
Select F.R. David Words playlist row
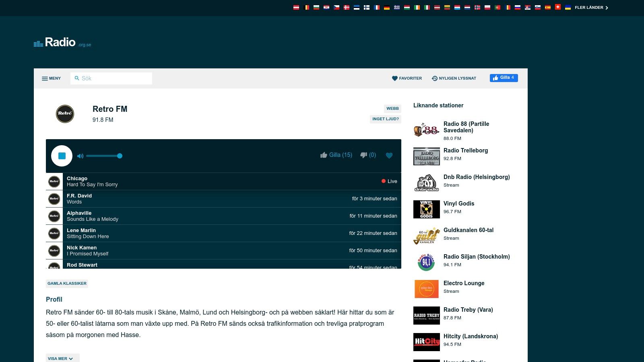pos(223,199)
